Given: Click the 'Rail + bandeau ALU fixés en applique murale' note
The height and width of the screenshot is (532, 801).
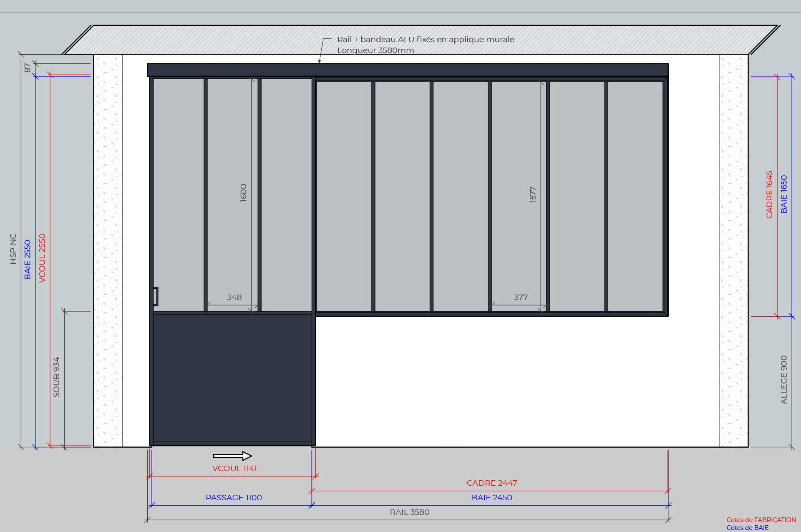Looking at the screenshot, I should [426, 40].
